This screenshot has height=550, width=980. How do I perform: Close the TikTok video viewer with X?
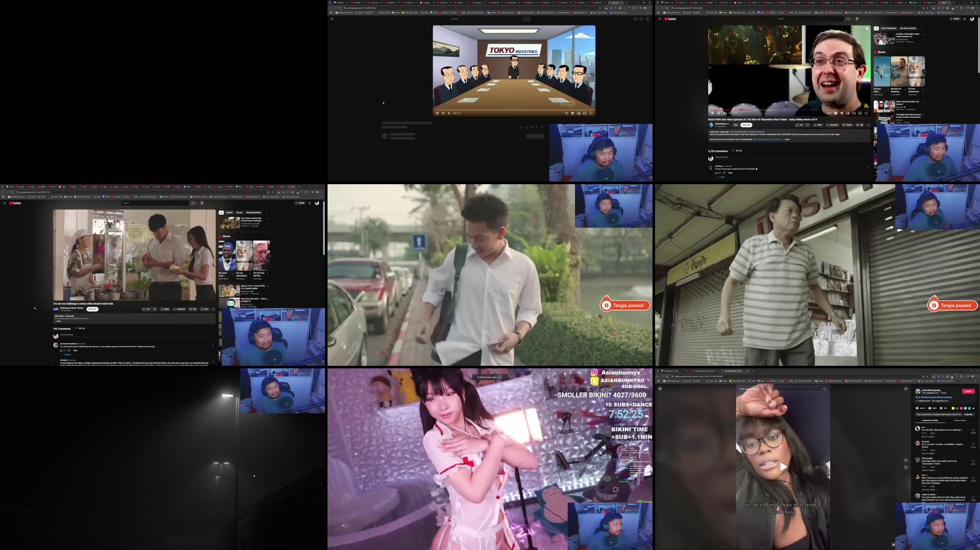pyautogui.click(x=660, y=389)
